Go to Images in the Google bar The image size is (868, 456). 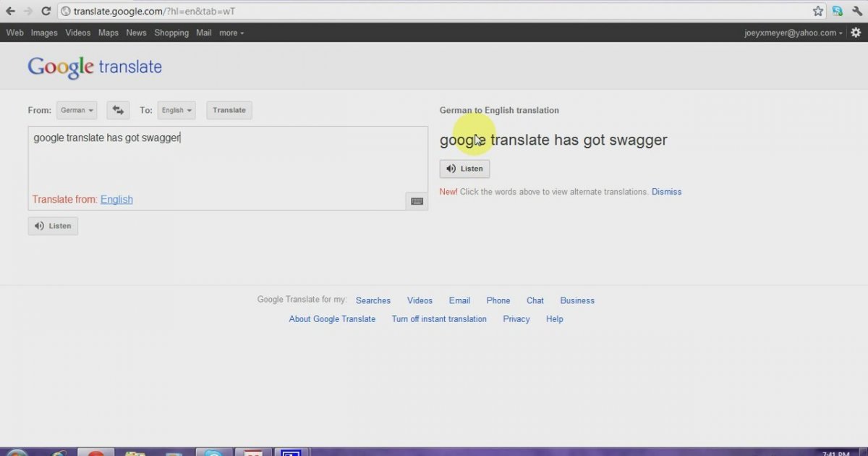44,33
